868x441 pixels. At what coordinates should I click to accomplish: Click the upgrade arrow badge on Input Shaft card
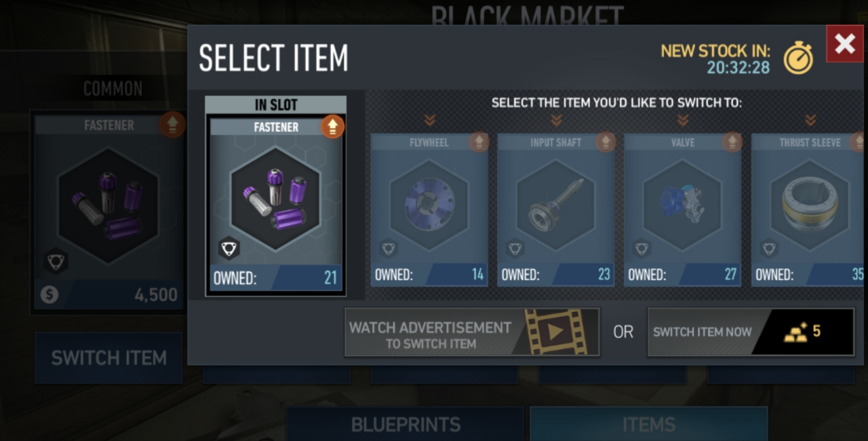(x=606, y=142)
